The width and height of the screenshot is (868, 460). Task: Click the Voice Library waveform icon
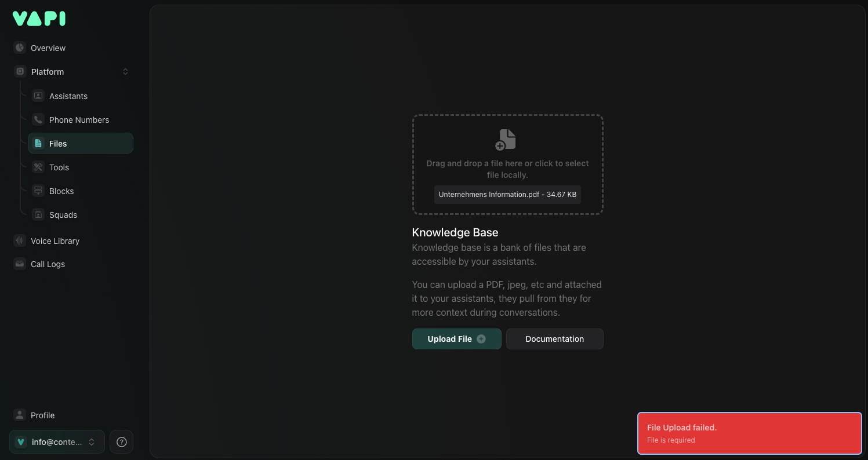20,241
